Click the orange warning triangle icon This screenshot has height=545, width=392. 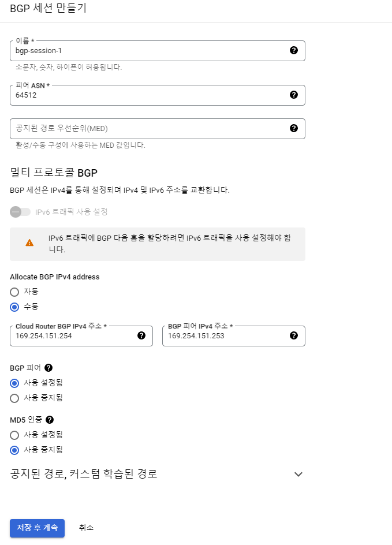coord(29,242)
